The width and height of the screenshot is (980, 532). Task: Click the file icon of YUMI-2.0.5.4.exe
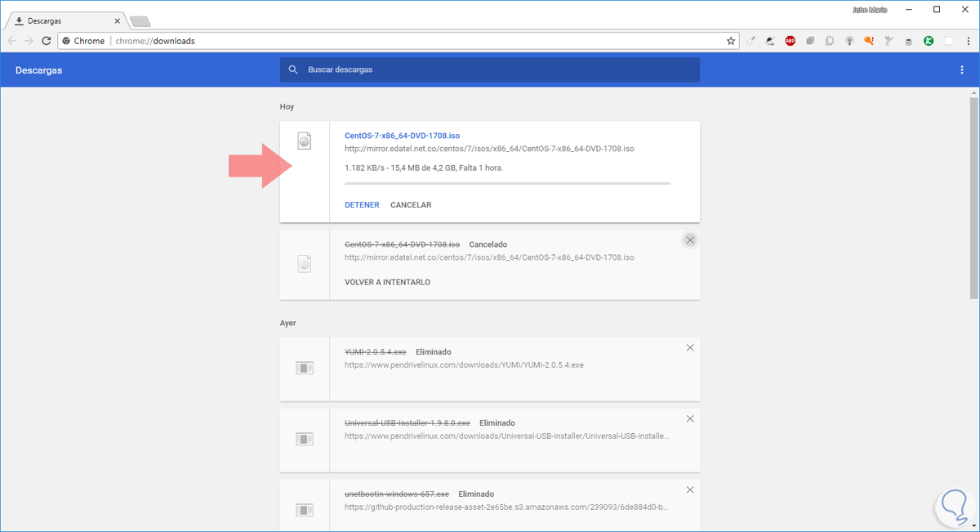pyautogui.click(x=305, y=369)
